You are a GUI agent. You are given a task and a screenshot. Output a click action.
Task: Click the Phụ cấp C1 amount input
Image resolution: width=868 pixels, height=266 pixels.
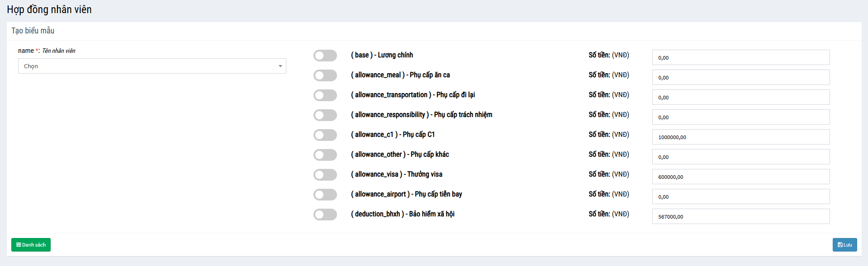[x=740, y=137]
